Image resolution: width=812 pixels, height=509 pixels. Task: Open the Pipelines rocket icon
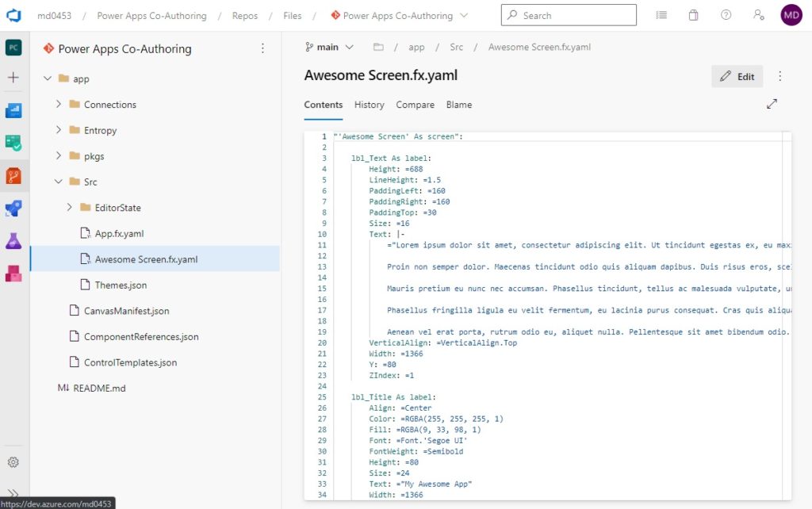tap(13, 209)
